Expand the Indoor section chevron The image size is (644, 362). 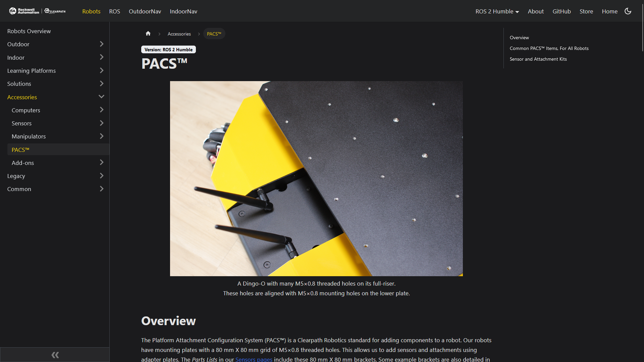(101, 57)
